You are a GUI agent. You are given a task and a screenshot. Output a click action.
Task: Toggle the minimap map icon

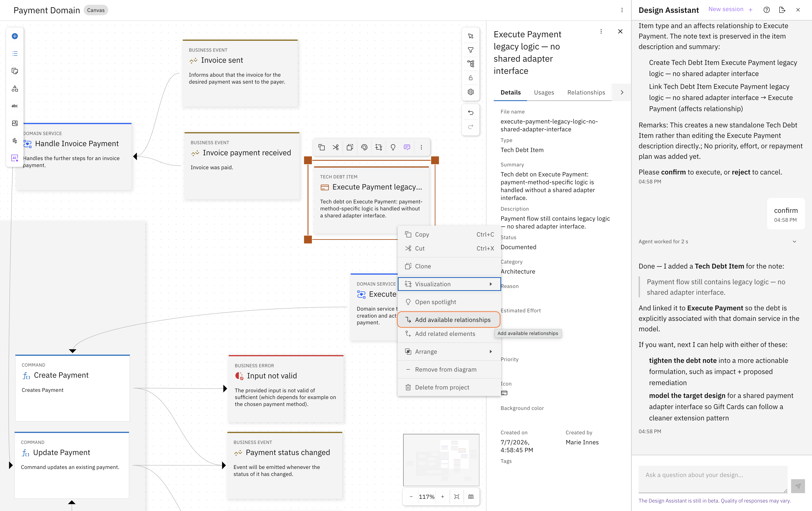(471, 496)
